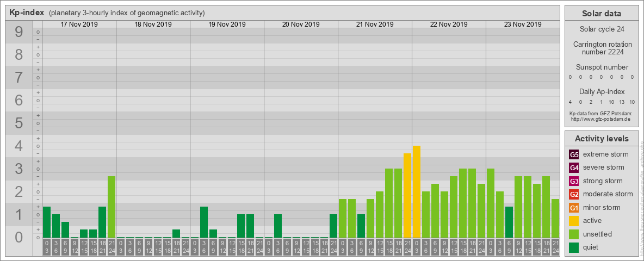644x261 pixels.
Task: Click the dark green 3-6h bar on 19 Nov
Action: [x=204, y=222]
